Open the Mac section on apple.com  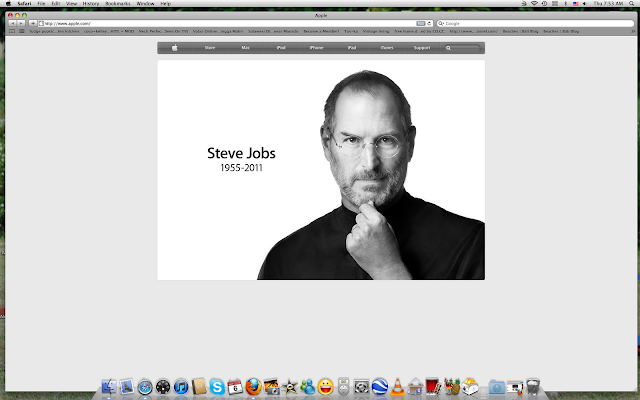pyautogui.click(x=245, y=48)
